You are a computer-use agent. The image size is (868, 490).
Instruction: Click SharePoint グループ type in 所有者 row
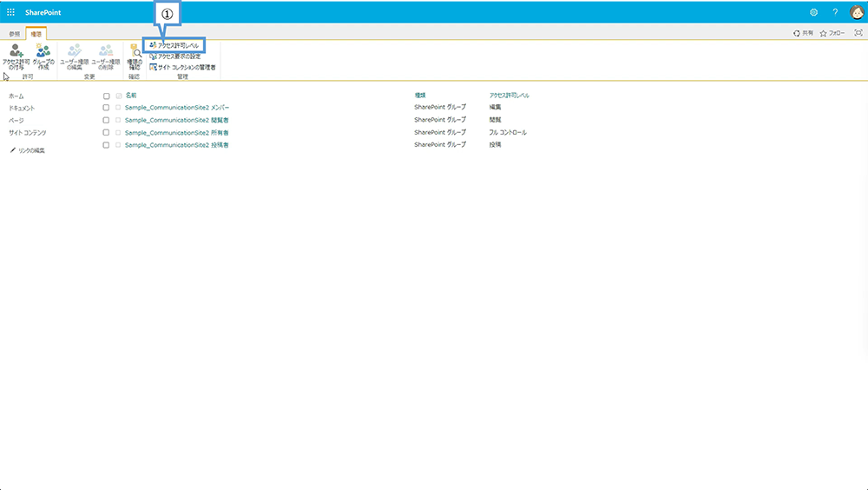(440, 132)
